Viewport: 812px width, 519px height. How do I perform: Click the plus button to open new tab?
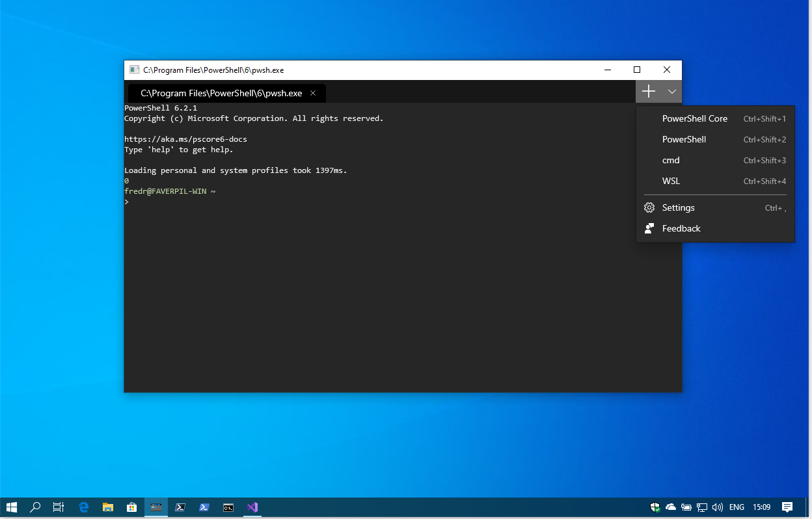pos(648,91)
